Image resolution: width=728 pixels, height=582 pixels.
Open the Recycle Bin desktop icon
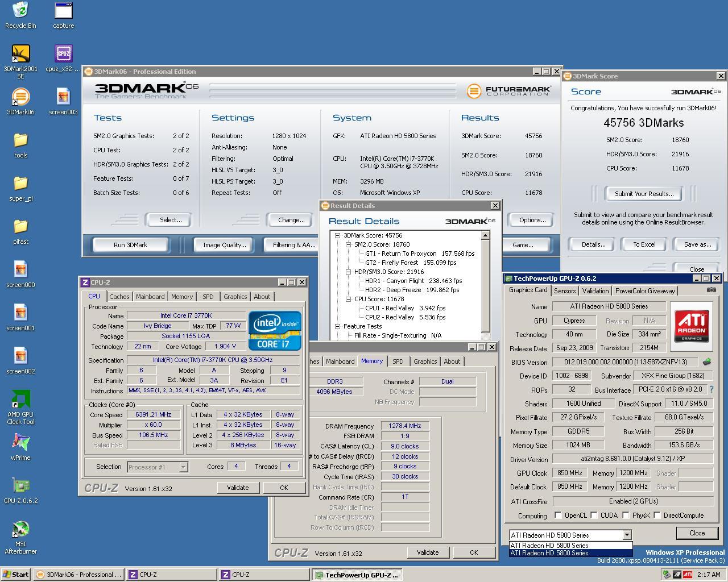coord(20,15)
